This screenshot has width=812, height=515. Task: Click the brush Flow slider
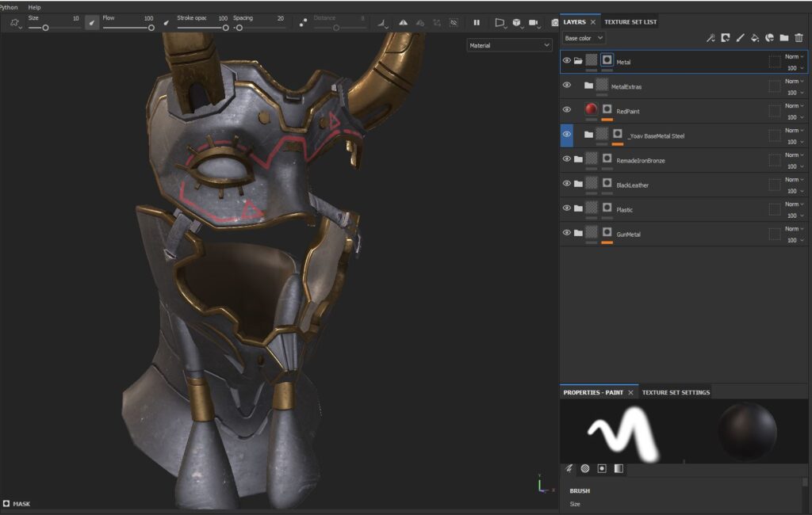point(128,28)
